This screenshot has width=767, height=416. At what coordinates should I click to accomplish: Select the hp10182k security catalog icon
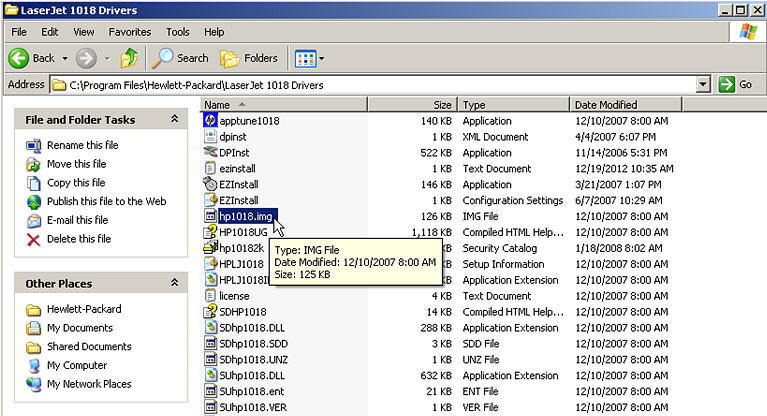210,248
